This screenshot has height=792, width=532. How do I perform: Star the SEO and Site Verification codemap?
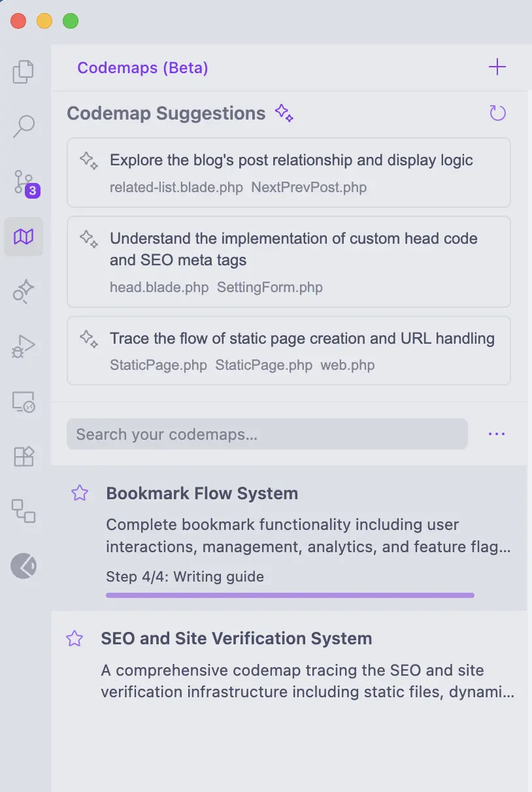tap(75, 639)
